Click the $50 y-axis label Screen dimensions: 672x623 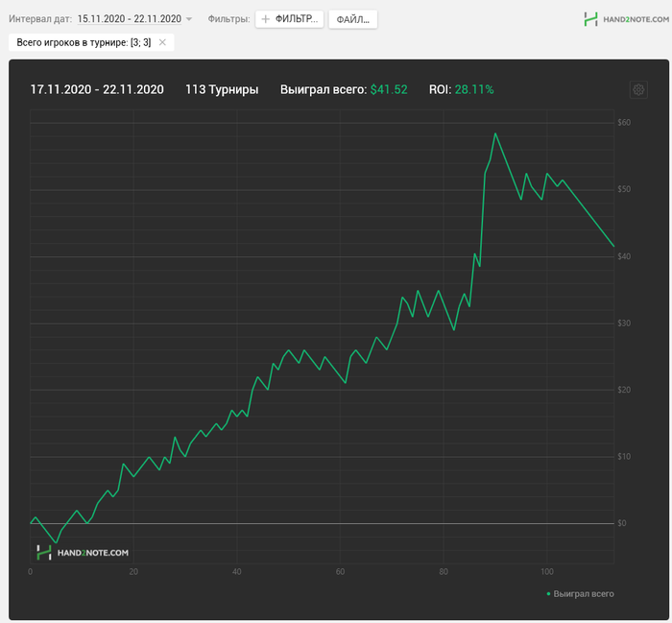click(624, 189)
